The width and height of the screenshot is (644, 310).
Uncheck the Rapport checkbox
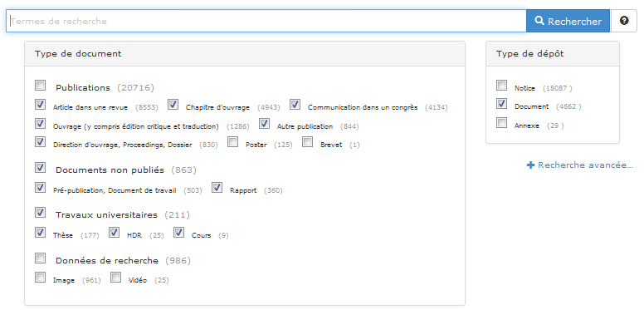tap(217, 188)
